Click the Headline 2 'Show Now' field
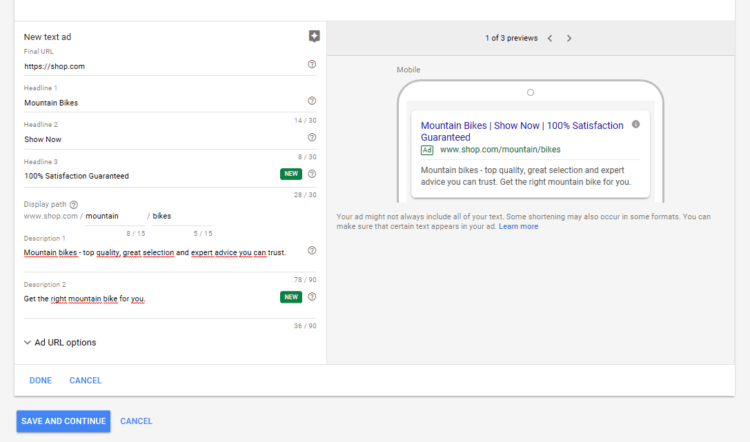 point(165,139)
